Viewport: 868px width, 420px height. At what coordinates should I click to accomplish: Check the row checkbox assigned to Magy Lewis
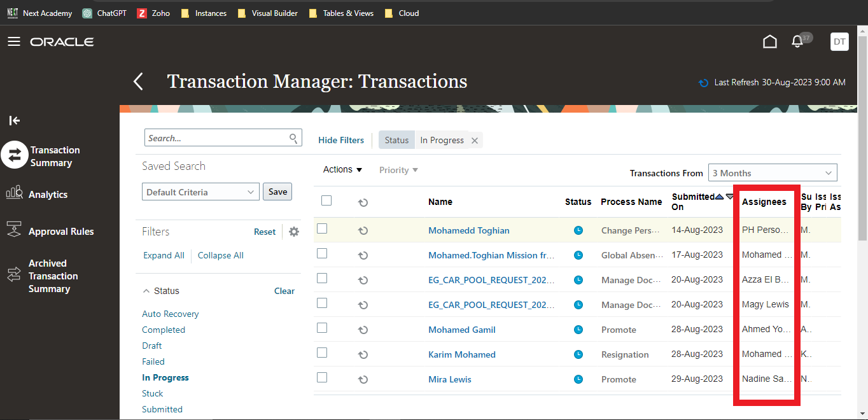(322, 303)
